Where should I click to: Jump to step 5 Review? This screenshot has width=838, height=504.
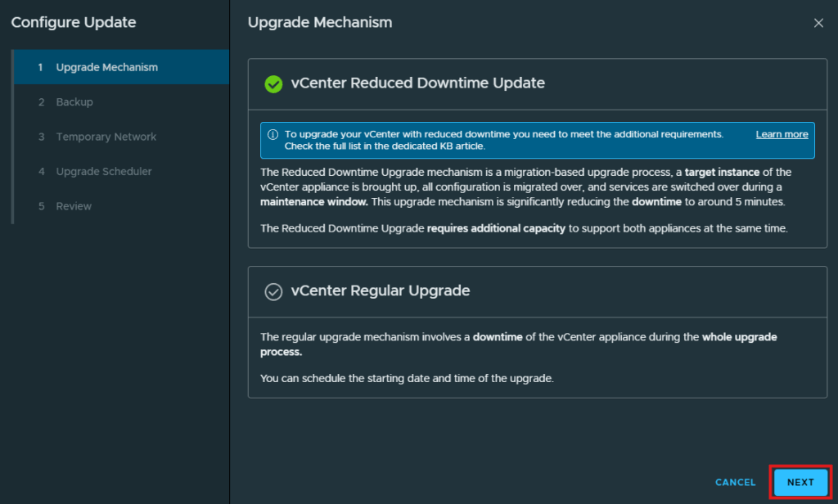(121, 205)
